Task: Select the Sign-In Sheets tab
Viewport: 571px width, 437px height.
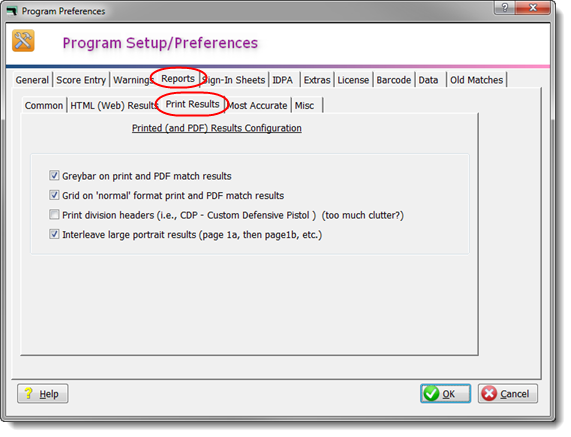Action: (x=234, y=80)
